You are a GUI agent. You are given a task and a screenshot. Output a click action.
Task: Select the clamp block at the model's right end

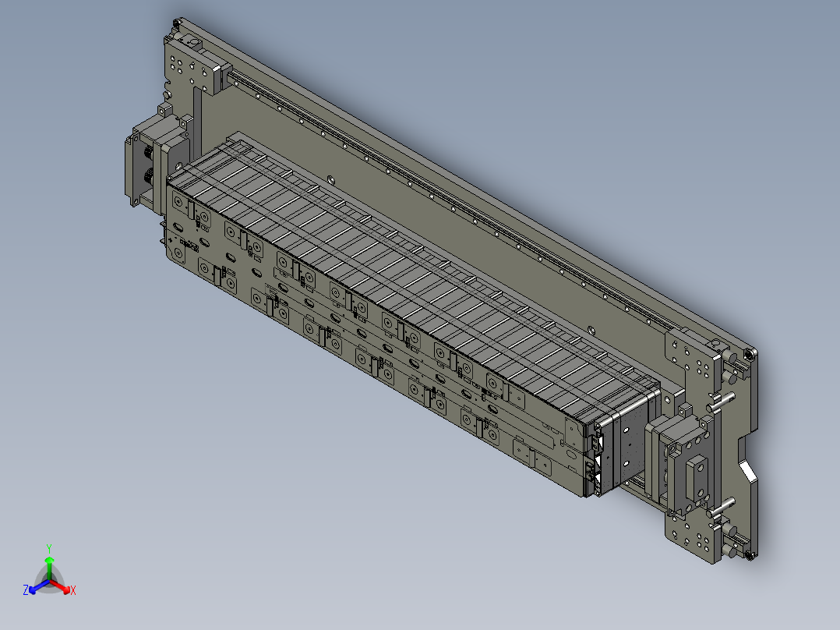[x=680, y=461]
